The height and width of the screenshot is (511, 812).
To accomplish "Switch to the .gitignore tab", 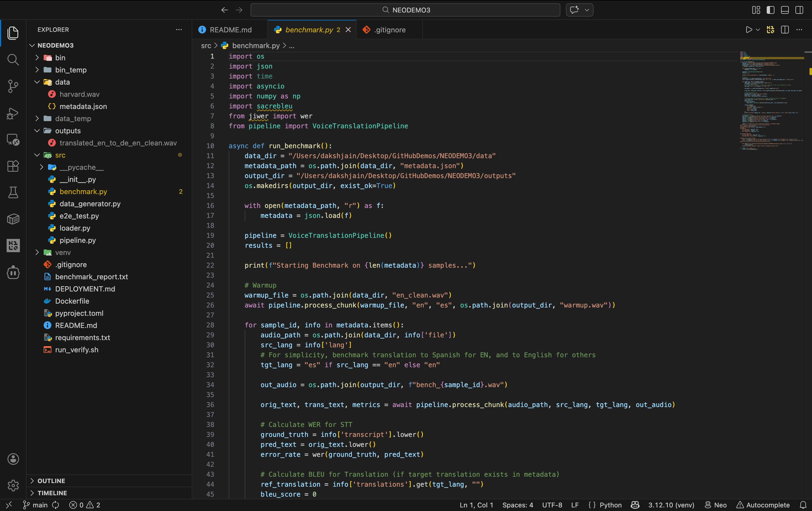I will (389, 30).
